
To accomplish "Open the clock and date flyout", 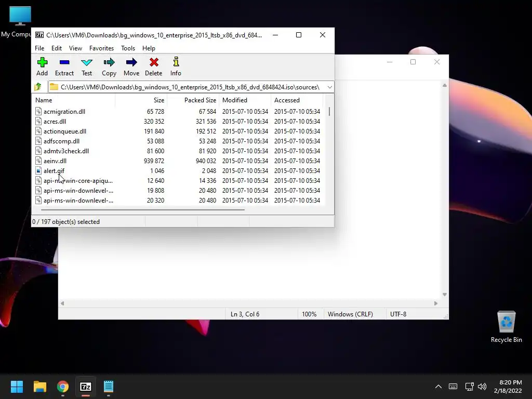I will [x=508, y=387].
